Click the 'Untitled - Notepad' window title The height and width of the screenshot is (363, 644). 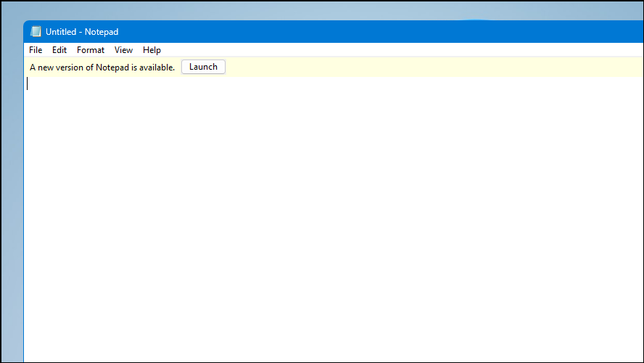82,32
